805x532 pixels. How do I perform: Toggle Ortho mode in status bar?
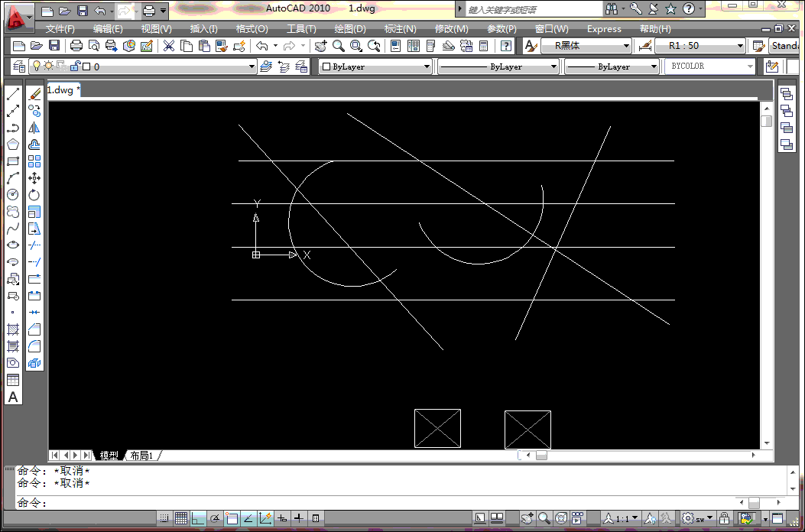pos(198,517)
